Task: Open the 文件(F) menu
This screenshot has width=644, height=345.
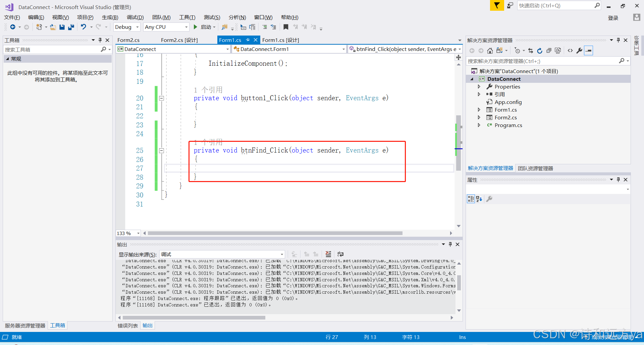Action: coord(12,17)
